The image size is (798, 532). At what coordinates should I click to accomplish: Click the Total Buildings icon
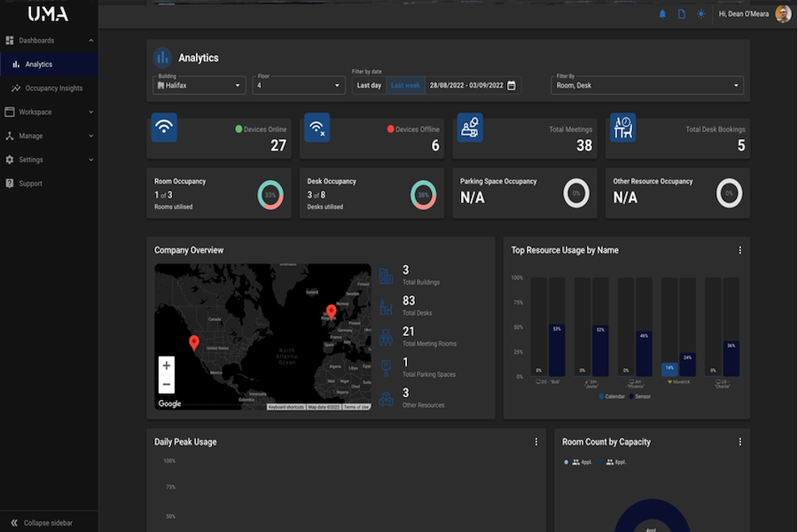[386, 276]
